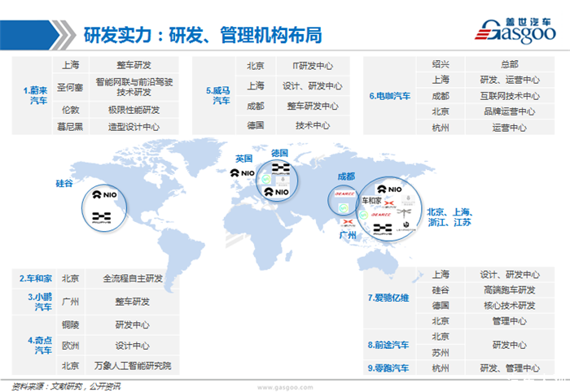Click the 研发、管理中心 cell
570x392 pixels.
point(510,368)
